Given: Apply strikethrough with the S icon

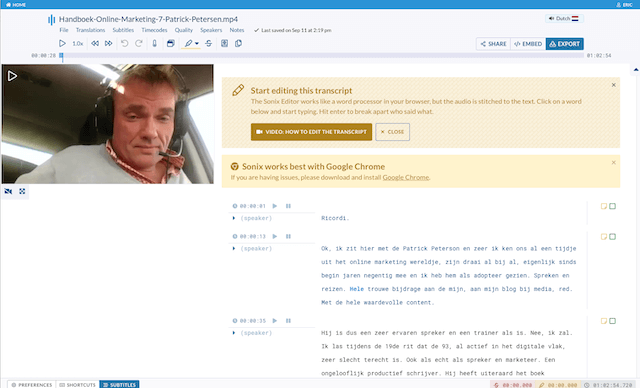Looking at the screenshot, I should [209, 43].
